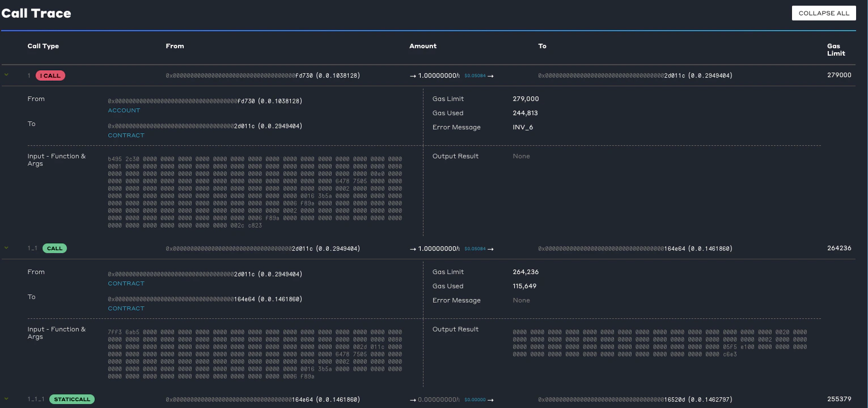The height and width of the screenshot is (408, 868).
Task: Toggle the 1_1_1 STATICCALL row chevron
Action: tap(7, 399)
